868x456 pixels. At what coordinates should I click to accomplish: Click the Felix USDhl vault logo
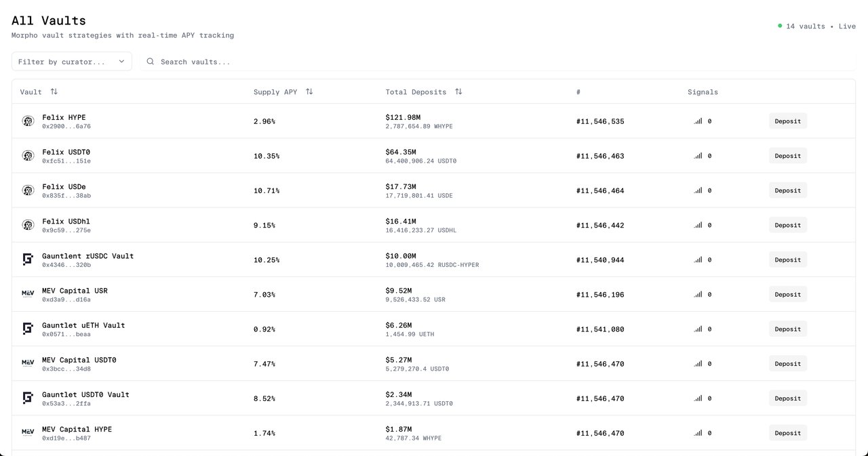click(28, 225)
